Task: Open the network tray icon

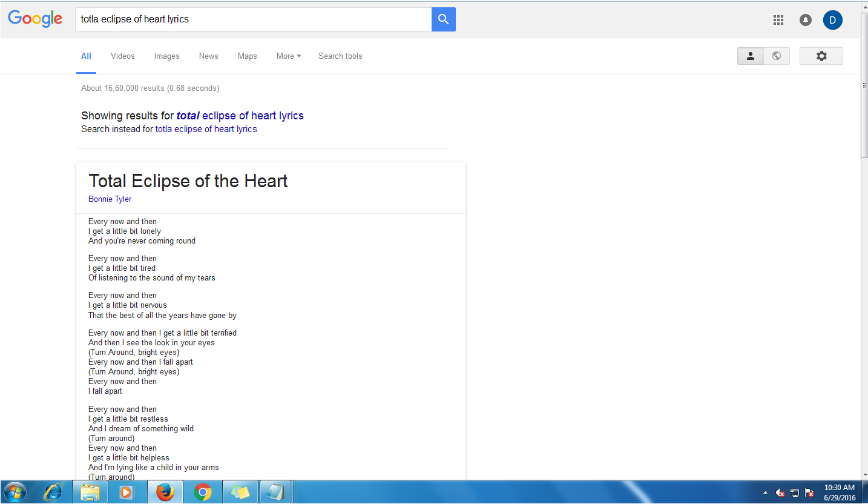Action: (x=795, y=492)
